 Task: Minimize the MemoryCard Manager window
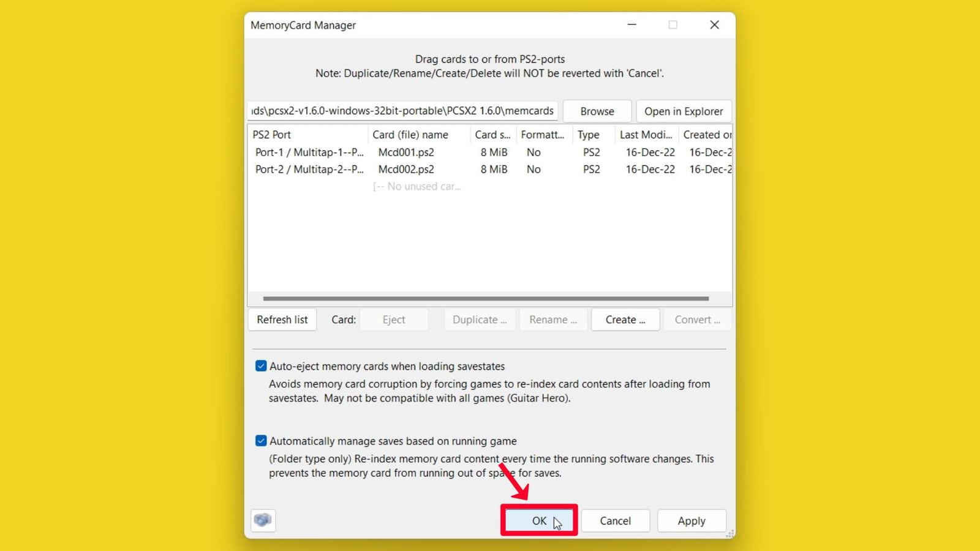point(632,25)
